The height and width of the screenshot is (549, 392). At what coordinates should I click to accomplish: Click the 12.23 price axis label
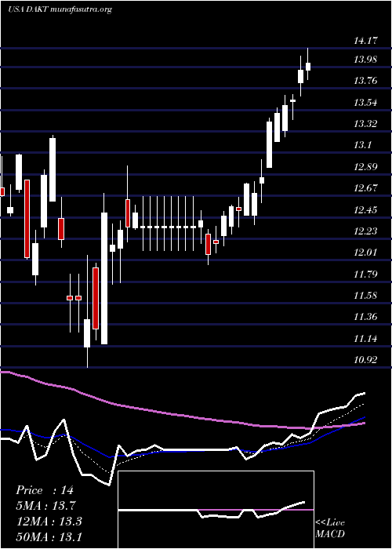tap(365, 231)
